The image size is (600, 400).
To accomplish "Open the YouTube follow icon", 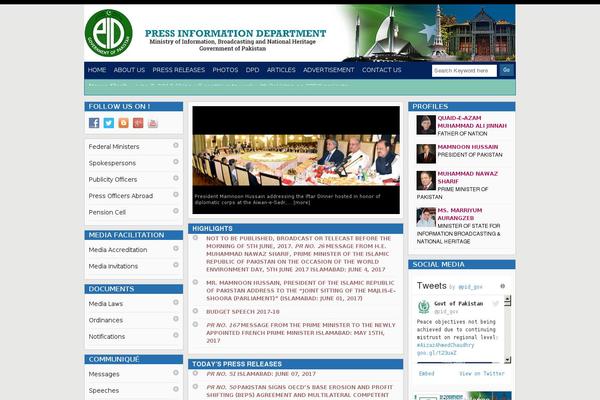I will [153, 123].
